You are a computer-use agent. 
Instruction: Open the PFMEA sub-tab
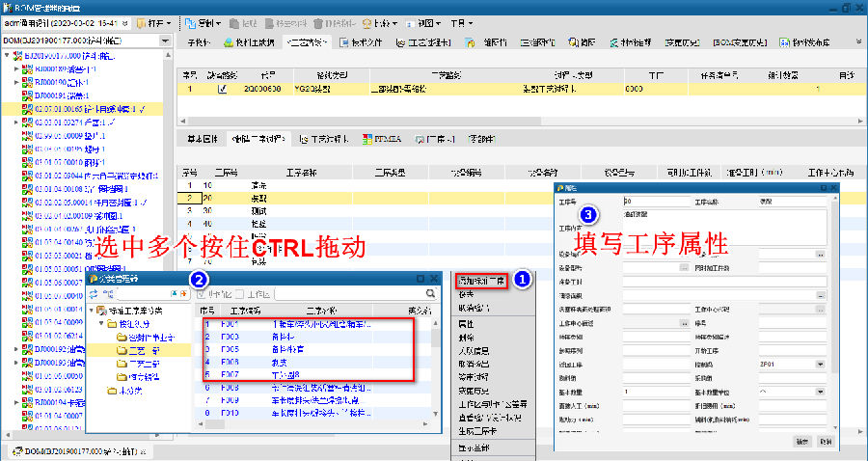(x=381, y=140)
